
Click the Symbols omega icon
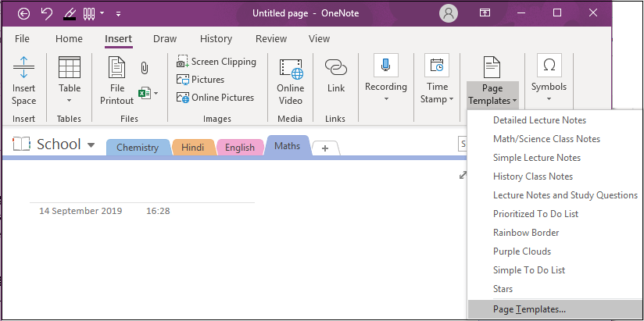click(549, 65)
